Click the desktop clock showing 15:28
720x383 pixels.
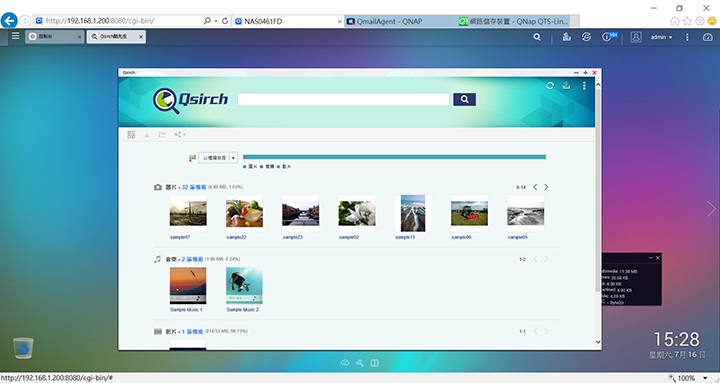(677, 340)
